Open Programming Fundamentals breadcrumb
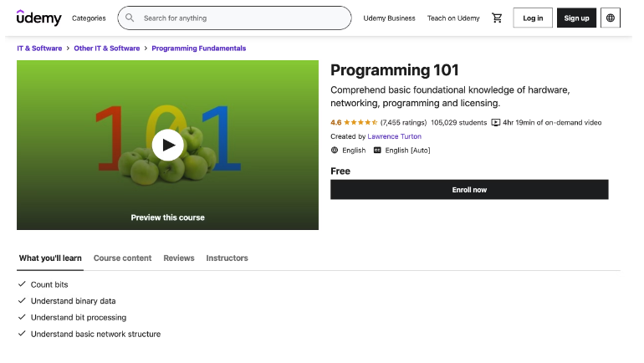Image resolution: width=644 pixels, height=363 pixels. [x=199, y=48]
